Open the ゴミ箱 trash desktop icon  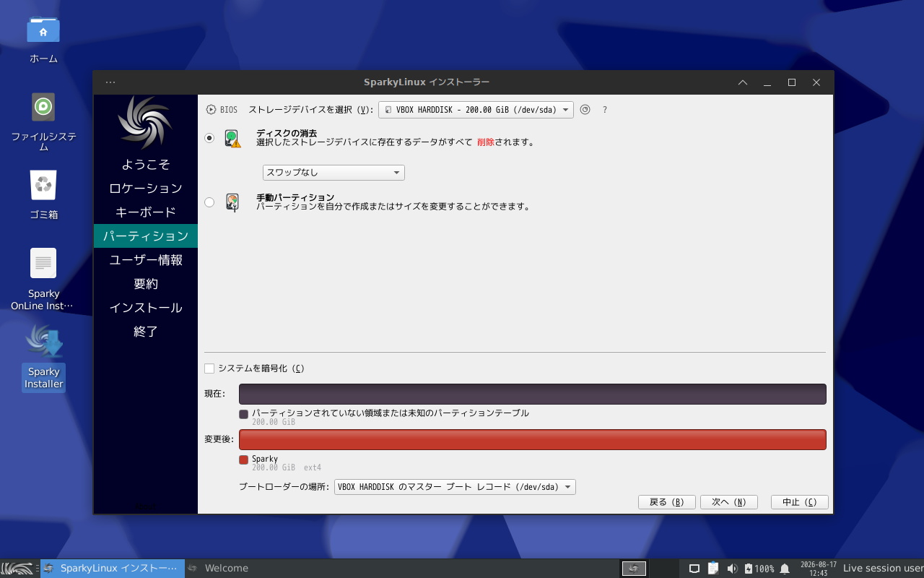pos(43,194)
